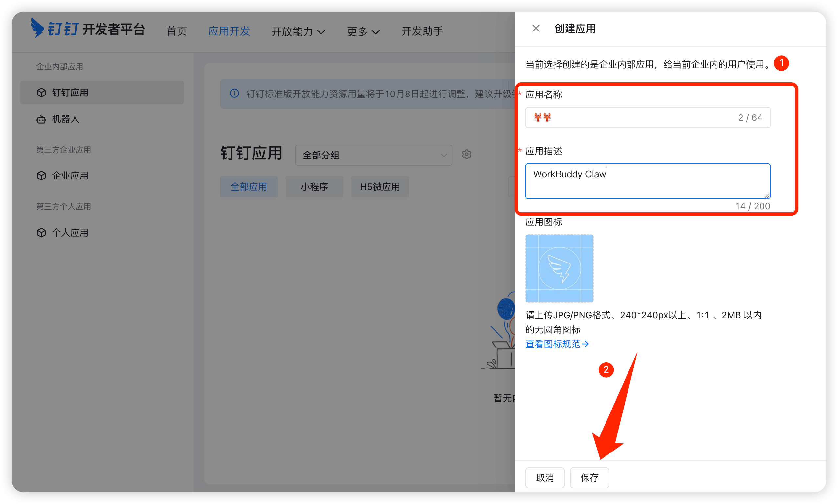838x504 pixels.
Task: Click the settings gear beside the group filter
Action: point(467,154)
